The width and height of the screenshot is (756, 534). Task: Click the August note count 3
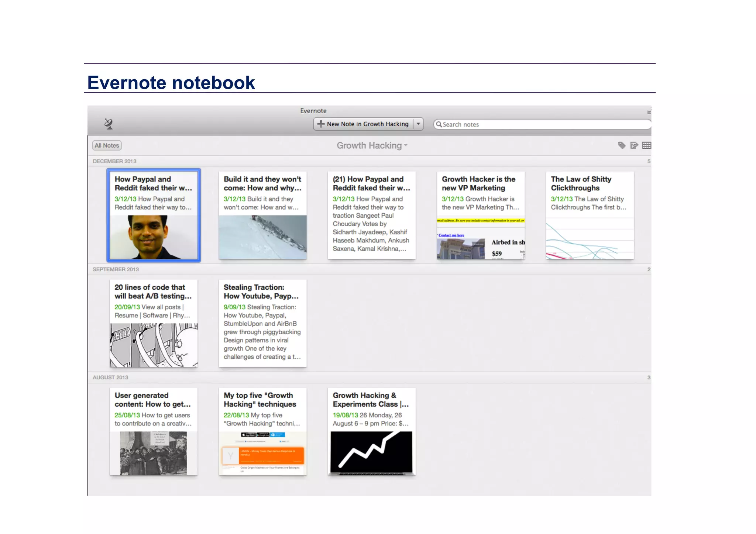click(x=649, y=378)
